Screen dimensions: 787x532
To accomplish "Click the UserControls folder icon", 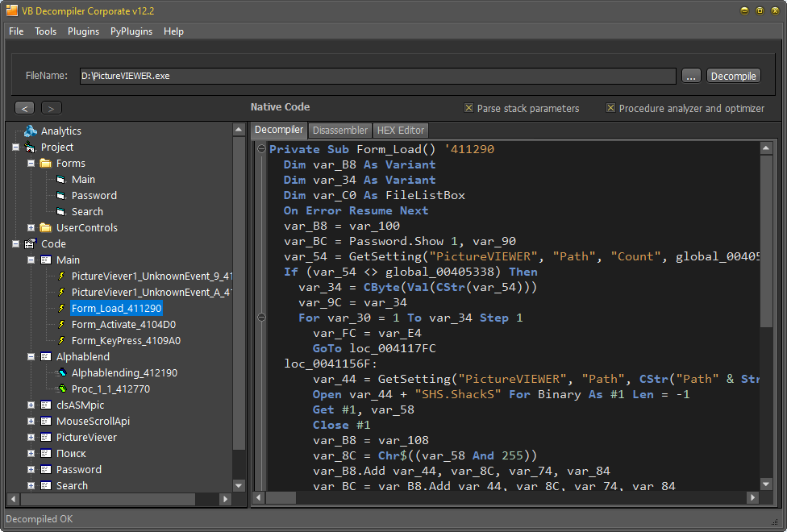I will [x=46, y=227].
